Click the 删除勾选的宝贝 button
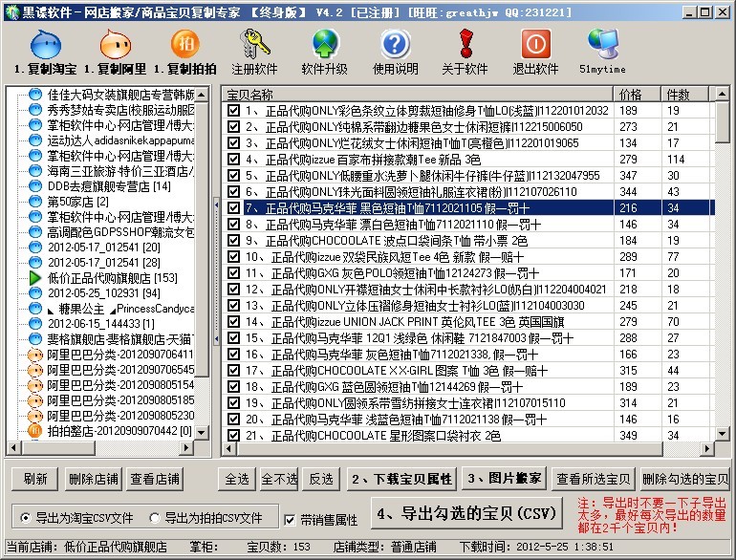Image resolution: width=736 pixels, height=560 pixels. 684,479
